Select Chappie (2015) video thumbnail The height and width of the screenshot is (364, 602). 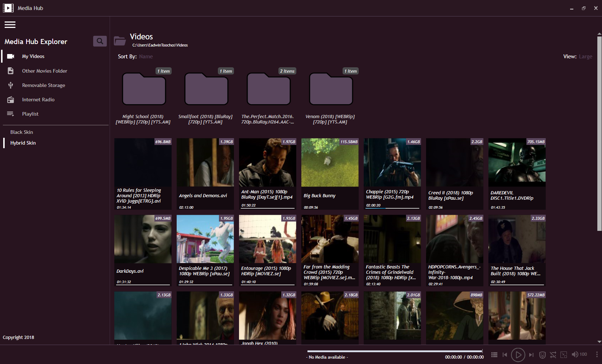click(392, 162)
